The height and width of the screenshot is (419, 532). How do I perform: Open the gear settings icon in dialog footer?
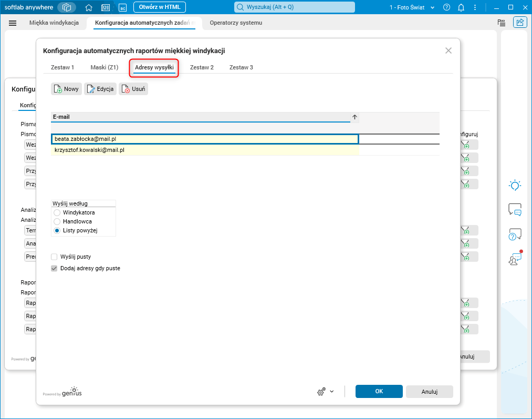[321, 392]
